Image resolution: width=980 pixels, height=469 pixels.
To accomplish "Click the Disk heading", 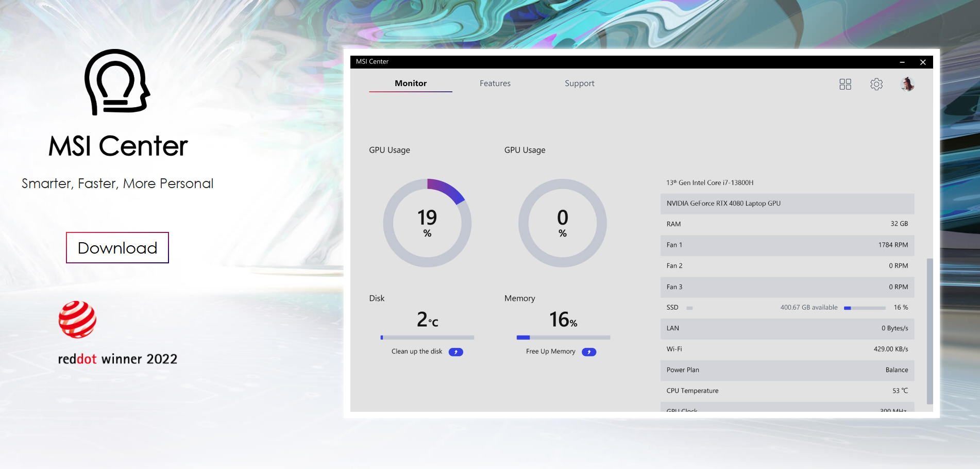I will click(377, 298).
